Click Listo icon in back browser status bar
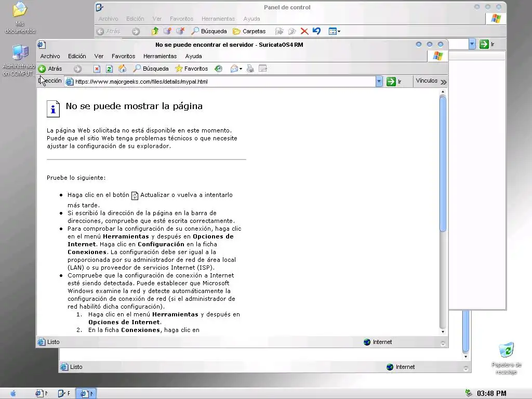 (x=64, y=367)
